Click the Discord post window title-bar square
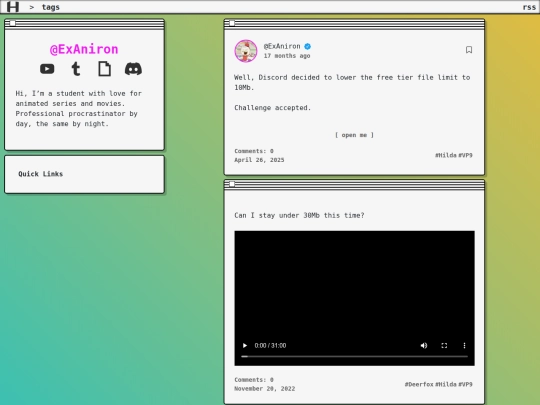 tap(232, 23)
